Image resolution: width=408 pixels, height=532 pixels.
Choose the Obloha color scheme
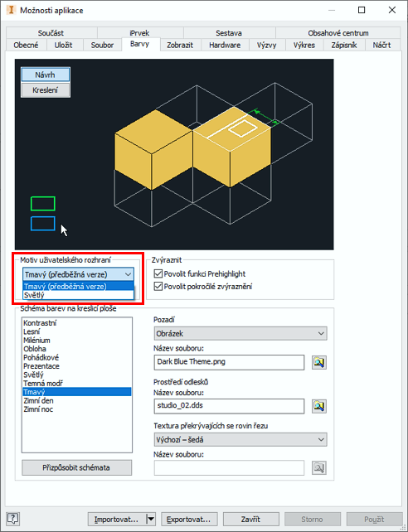click(x=76, y=349)
